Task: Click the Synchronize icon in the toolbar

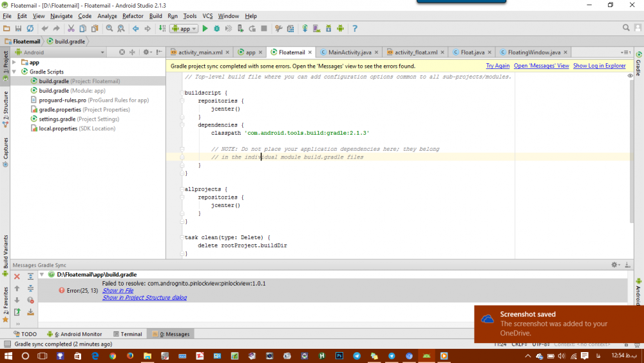Action: tap(30, 28)
